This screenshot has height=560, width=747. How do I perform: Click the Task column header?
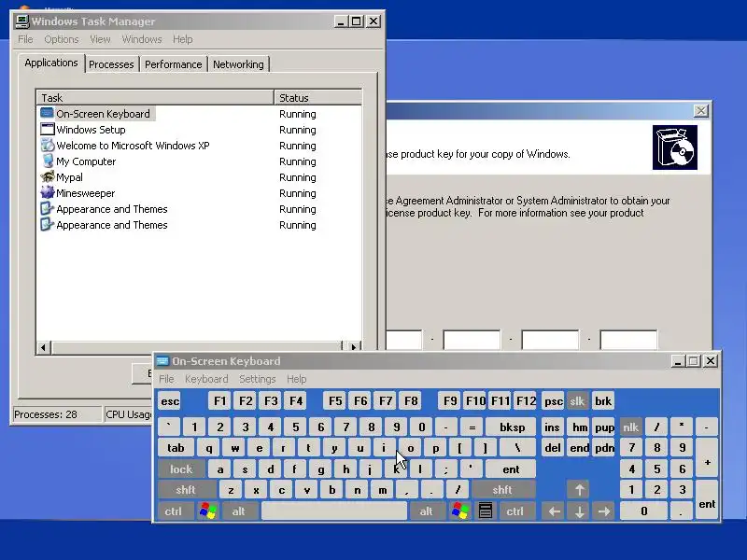[x=155, y=98]
